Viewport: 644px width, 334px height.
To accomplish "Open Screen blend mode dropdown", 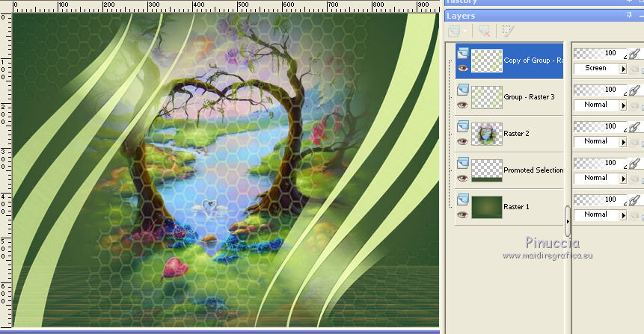I will click(x=623, y=69).
